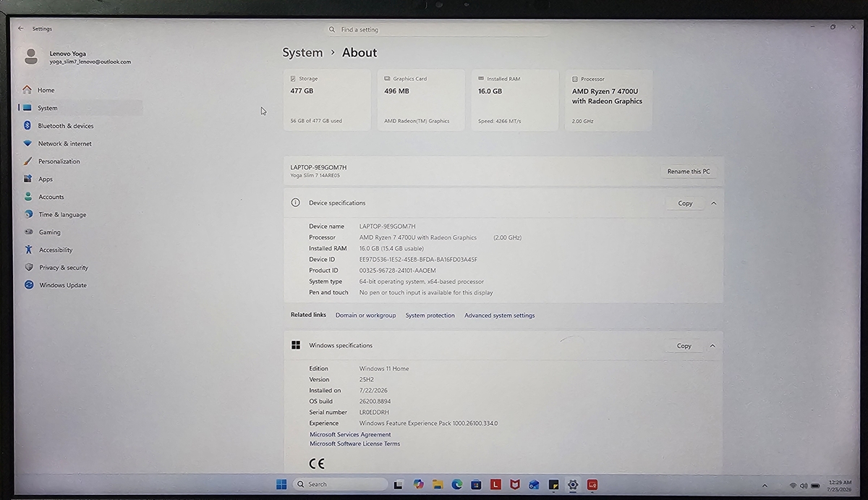Open Domain or workgroup link
Image resolution: width=868 pixels, height=500 pixels.
pyautogui.click(x=366, y=315)
